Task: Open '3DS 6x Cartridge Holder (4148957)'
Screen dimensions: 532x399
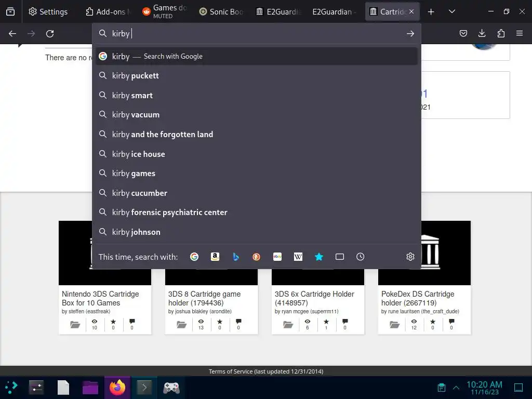Action: tap(314, 298)
